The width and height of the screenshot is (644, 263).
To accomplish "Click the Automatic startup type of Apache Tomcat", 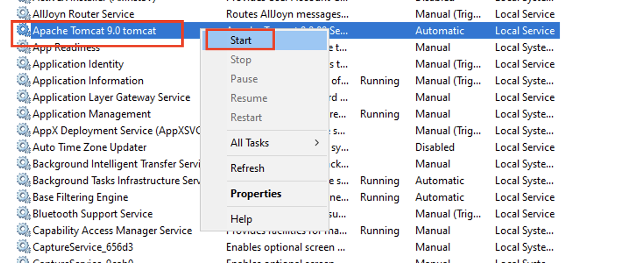I will (x=439, y=31).
